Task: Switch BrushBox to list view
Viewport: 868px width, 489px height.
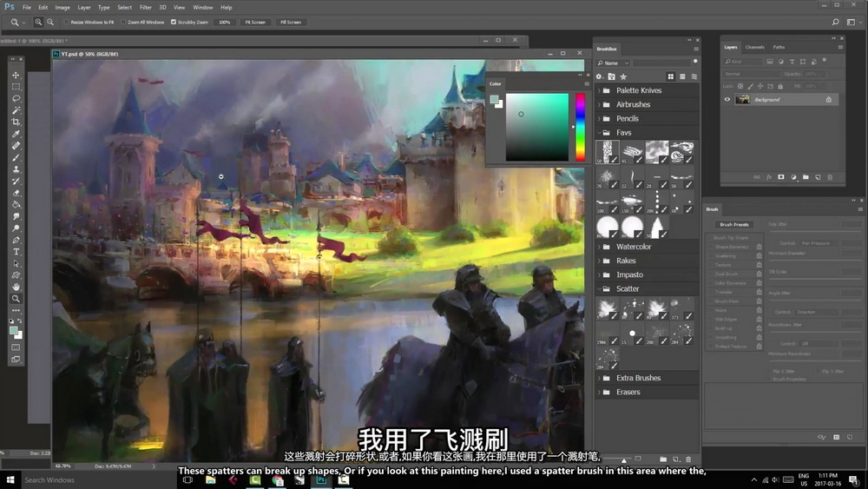Action: [682, 76]
